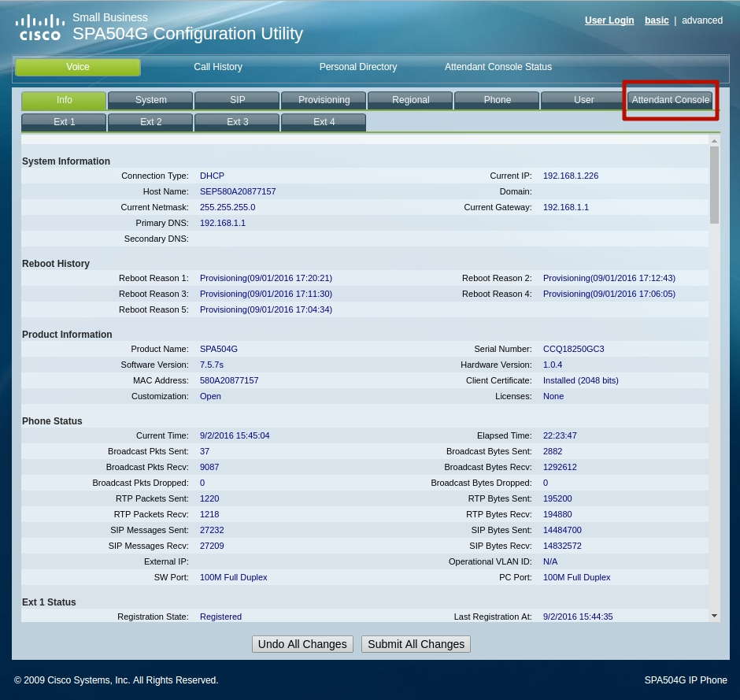Click Hardware Version value 1.0.4
The height and width of the screenshot is (700, 740).
(553, 365)
